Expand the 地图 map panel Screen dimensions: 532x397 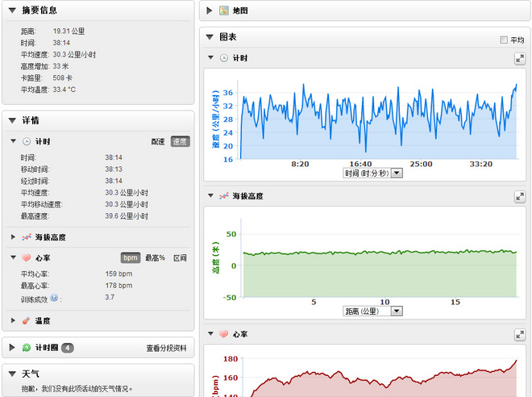tap(210, 10)
